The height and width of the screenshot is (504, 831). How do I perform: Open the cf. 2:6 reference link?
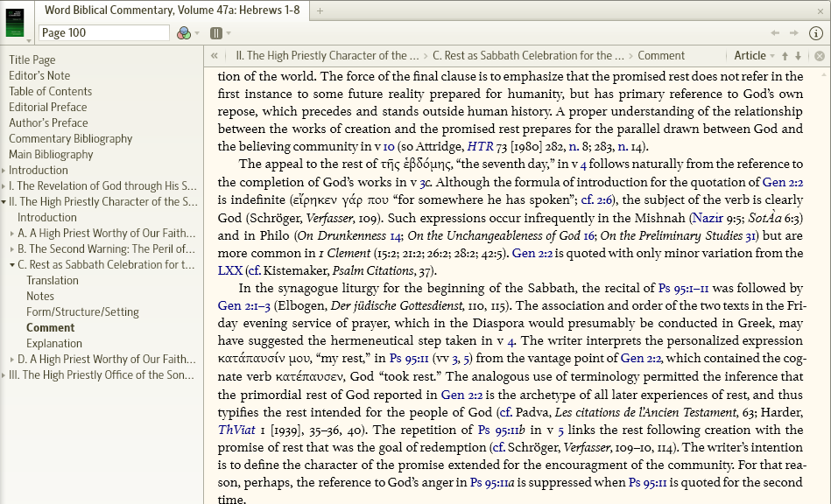[596, 200]
